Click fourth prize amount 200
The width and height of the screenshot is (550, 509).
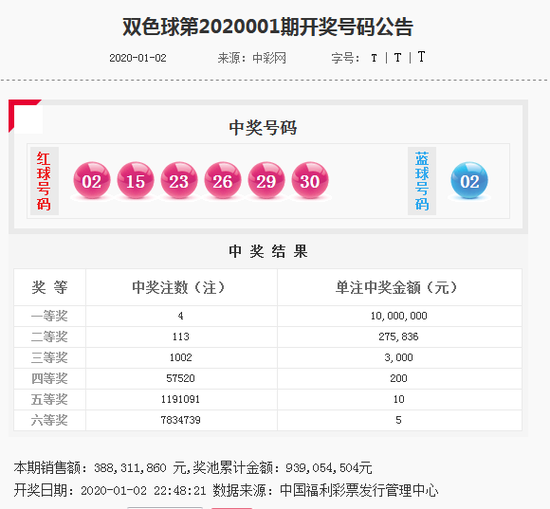(399, 378)
